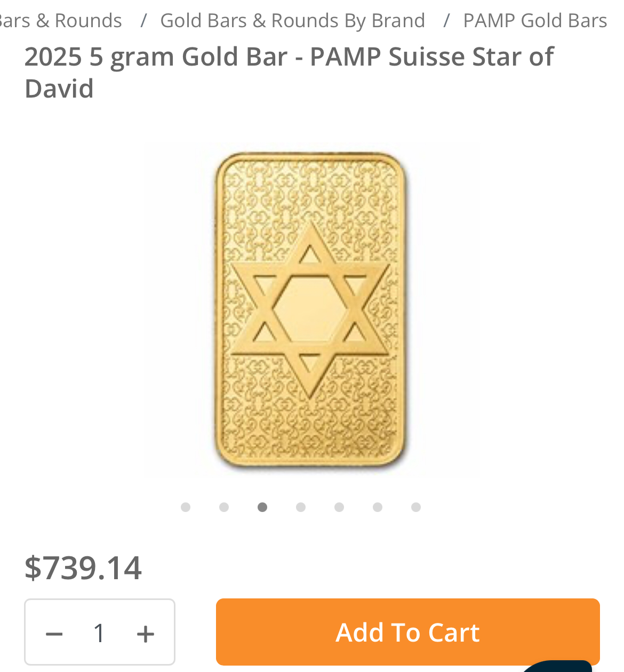Decrease quantity with the minus icon
The image size is (624, 672).
pyautogui.click(x=54, y=634)
